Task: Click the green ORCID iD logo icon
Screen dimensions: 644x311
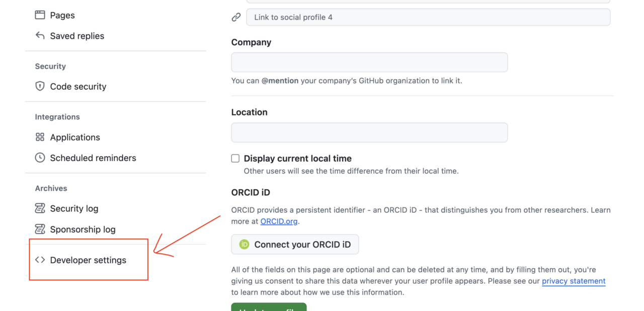Action: (x=245, y=245)
